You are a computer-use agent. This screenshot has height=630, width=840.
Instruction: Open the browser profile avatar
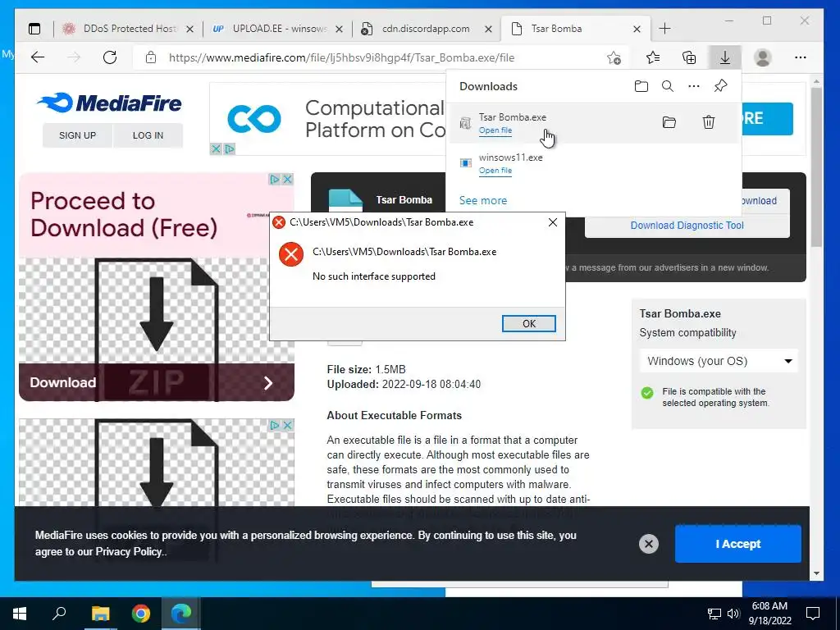[x=762, y=57]
